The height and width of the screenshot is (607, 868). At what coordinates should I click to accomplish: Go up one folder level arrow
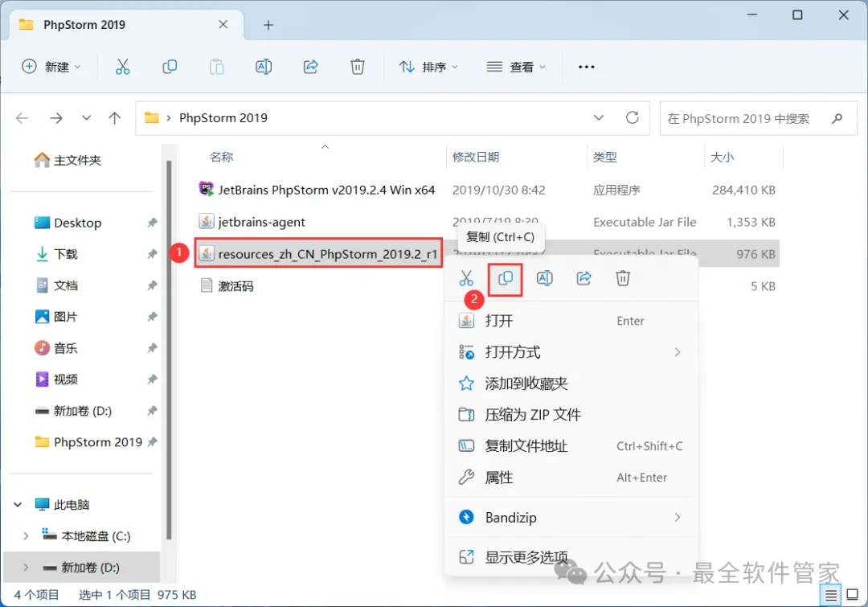pyautogui.click(x=115, y=118)
